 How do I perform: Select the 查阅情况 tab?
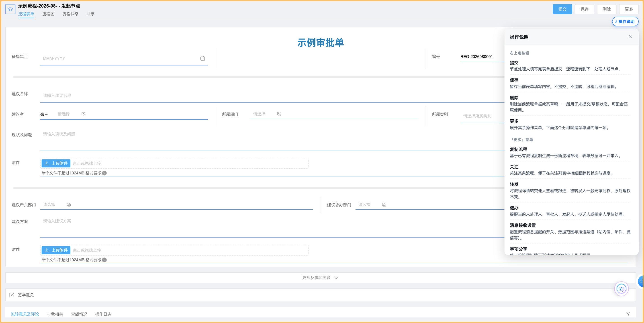(x=79, y=314)
